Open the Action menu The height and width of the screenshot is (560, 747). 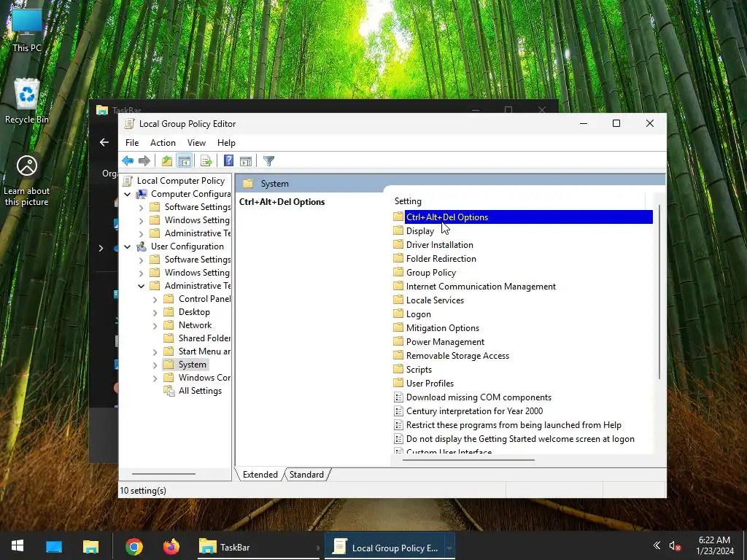163,142
